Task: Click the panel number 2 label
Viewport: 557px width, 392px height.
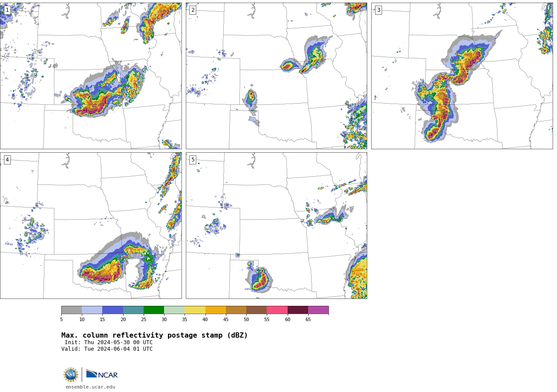Action: 193,10
